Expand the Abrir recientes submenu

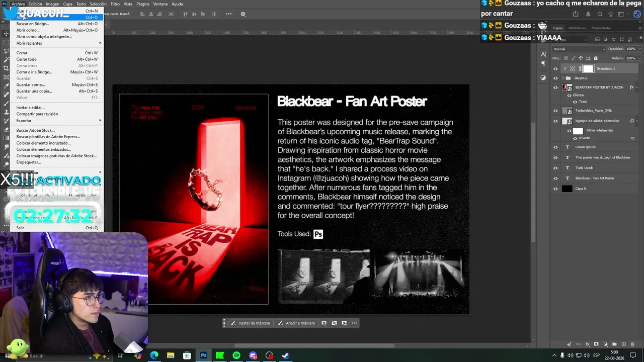[x=58, y=43]
